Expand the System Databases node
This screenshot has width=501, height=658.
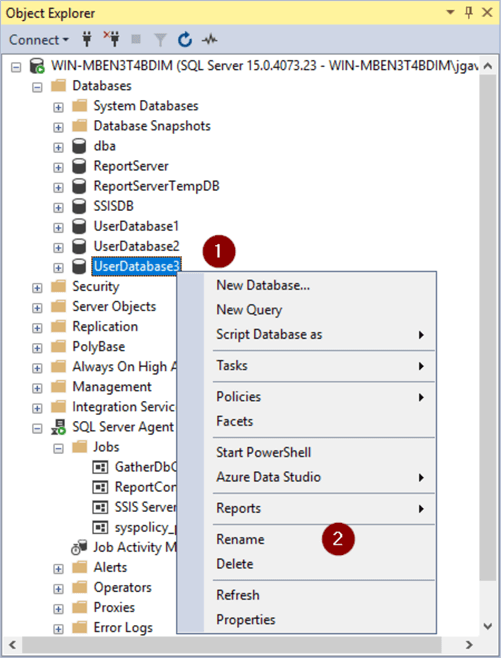coord(58,107)
